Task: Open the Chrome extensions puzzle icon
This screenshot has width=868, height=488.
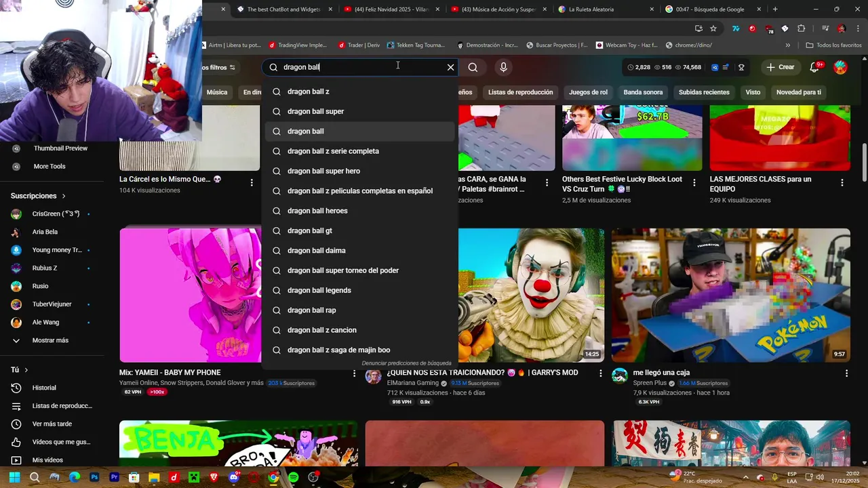Action: click(801, 28)
